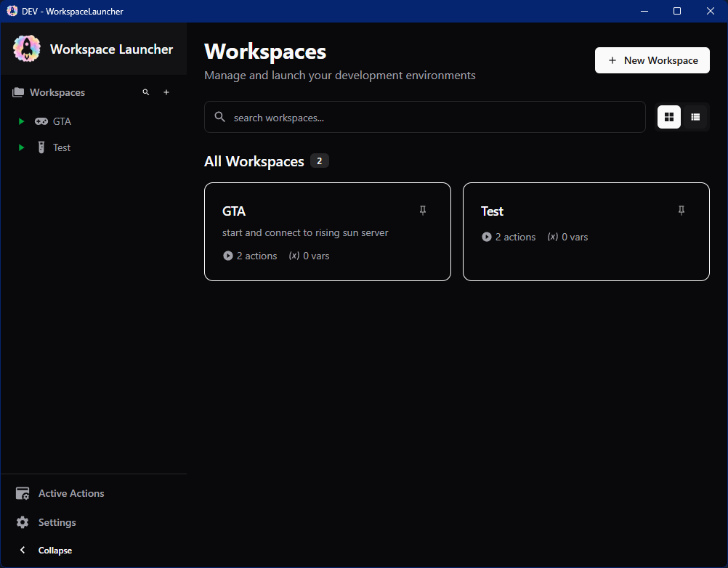Screen dimensions: 728x568
Task: View the 2 actions on the GTA card
Action: point(250,256)
